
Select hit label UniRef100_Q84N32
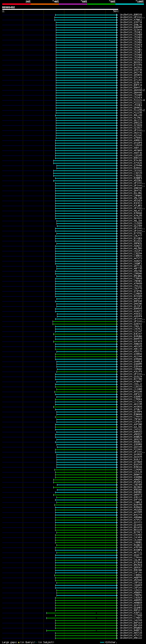[131, 108]
